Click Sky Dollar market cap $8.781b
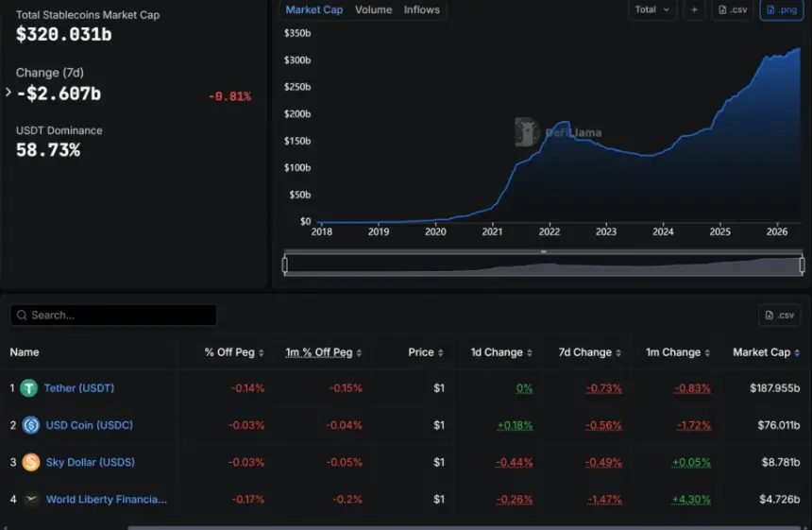 pos(781,462)
